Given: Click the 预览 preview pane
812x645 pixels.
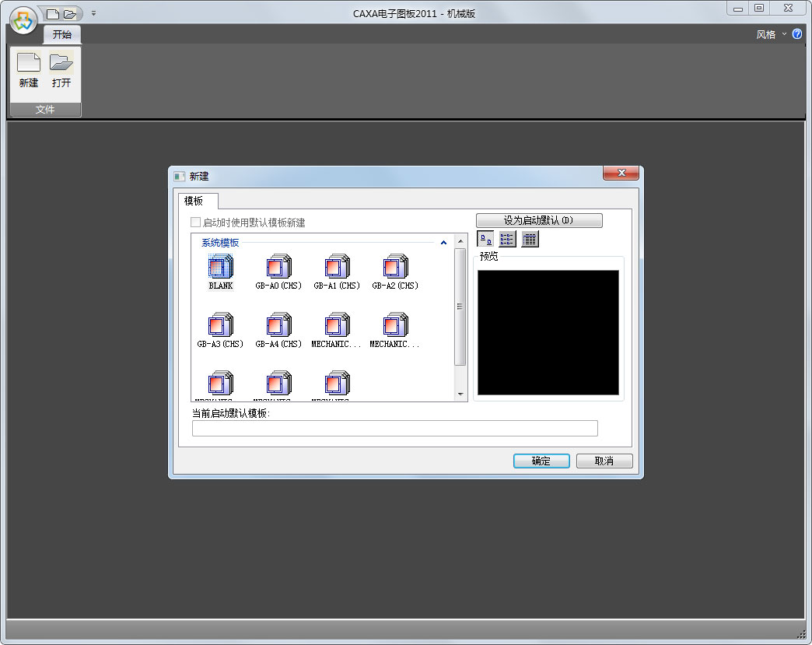Looking at the screenshot, I should [548, 332].
